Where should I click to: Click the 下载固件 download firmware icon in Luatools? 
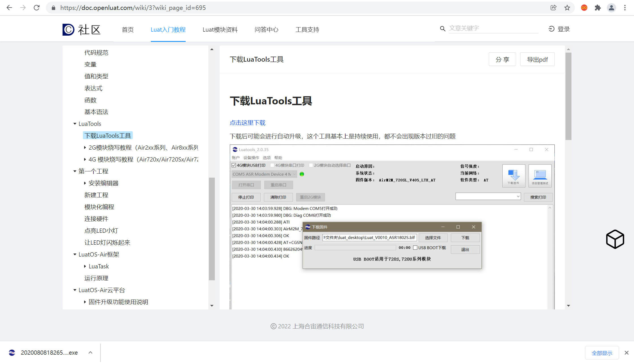point(513,175)
